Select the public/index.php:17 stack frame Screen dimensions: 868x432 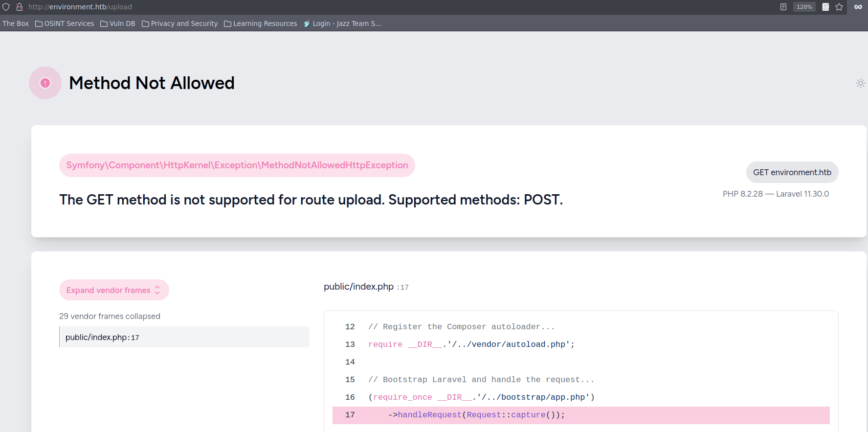tap(184, 337)
